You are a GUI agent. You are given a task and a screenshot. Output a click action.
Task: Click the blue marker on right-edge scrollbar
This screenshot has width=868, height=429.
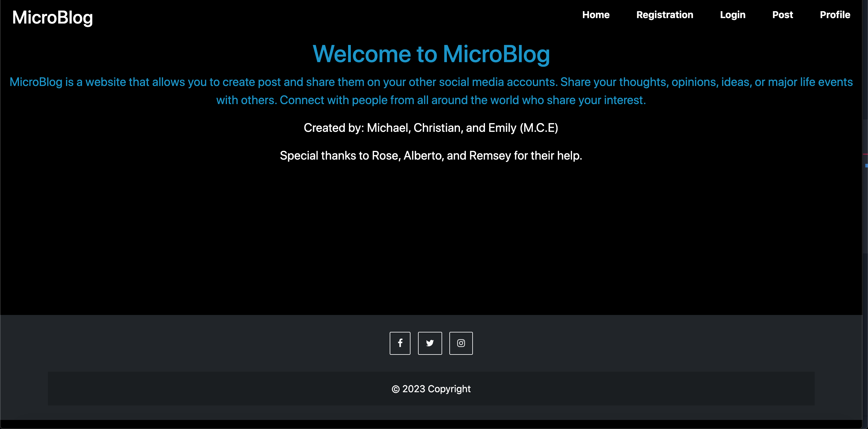click(x=866, y=165)
